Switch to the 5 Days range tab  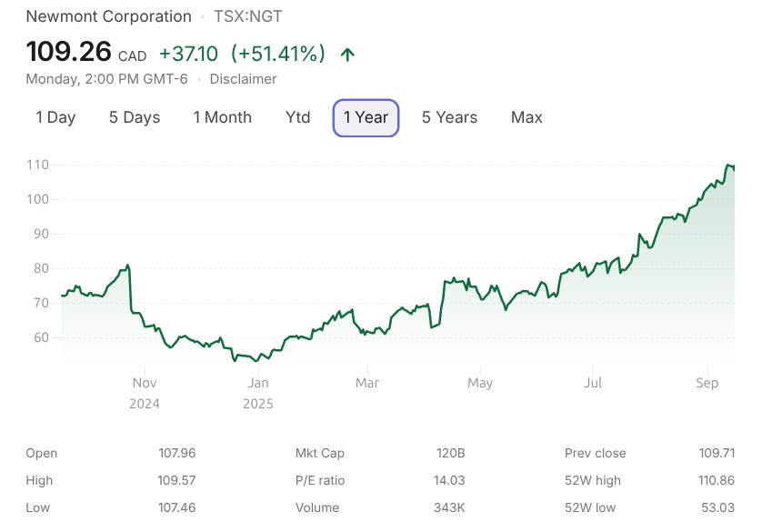(135, 117)
